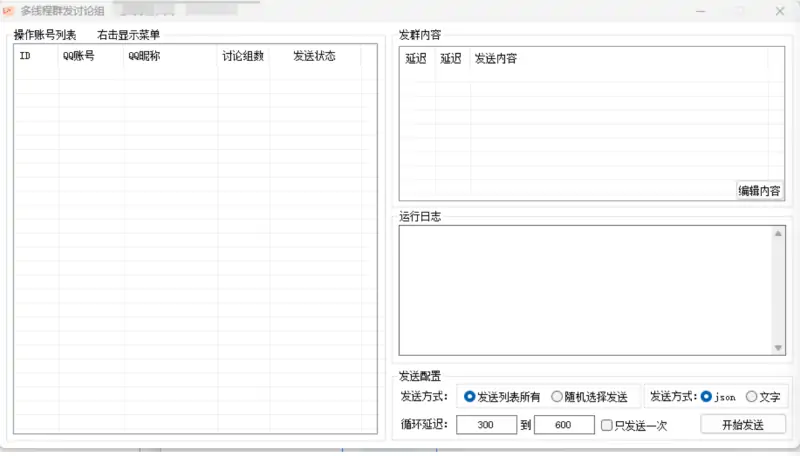Viewport: 800px width, 456px height.
Task: Sort by the QQ昵称 column header
Action: click(170, 56)
